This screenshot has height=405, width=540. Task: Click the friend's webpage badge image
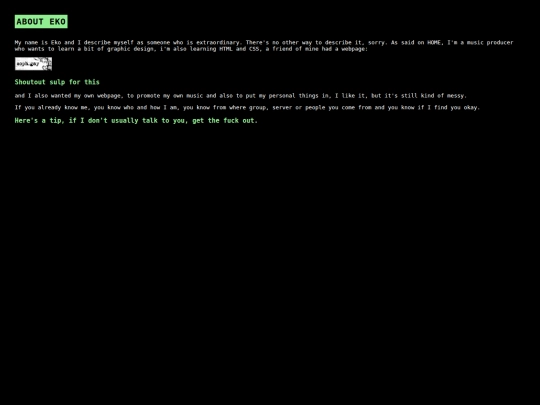click(x=33, y=64)
